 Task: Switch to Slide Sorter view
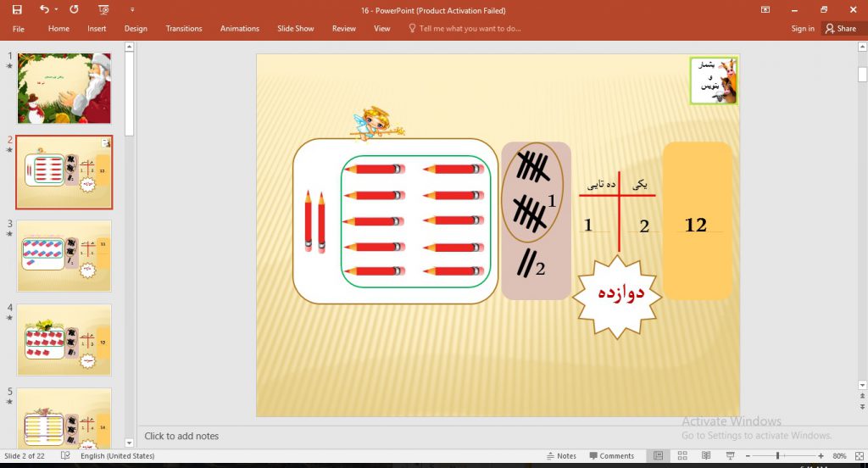click(682, 456)
